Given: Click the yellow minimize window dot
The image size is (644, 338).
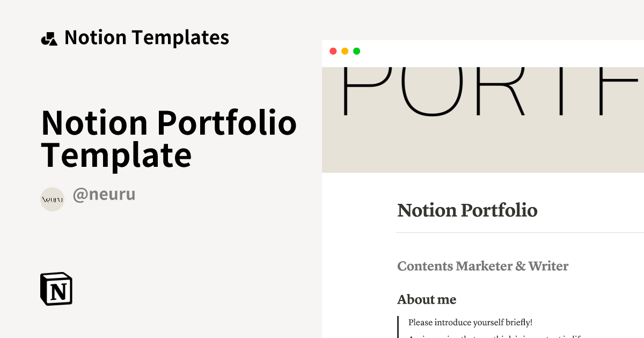Looking at the screenshot, I should coord(345,51).
